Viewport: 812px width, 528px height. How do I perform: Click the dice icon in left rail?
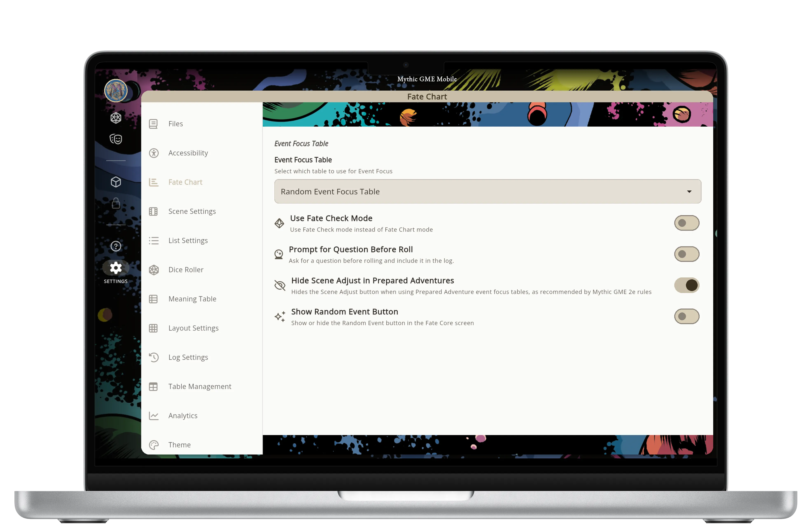(x=116, y=118)
